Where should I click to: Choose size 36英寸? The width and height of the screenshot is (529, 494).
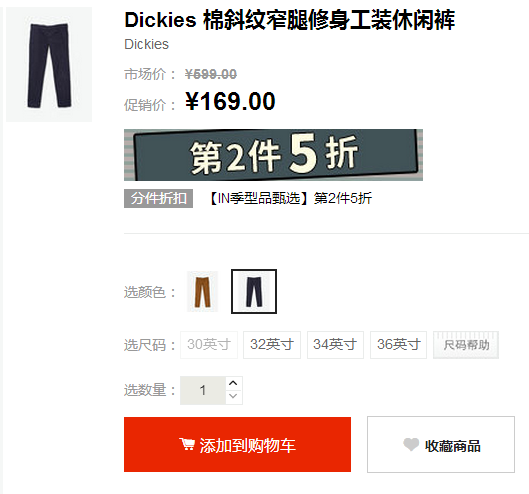398,345
